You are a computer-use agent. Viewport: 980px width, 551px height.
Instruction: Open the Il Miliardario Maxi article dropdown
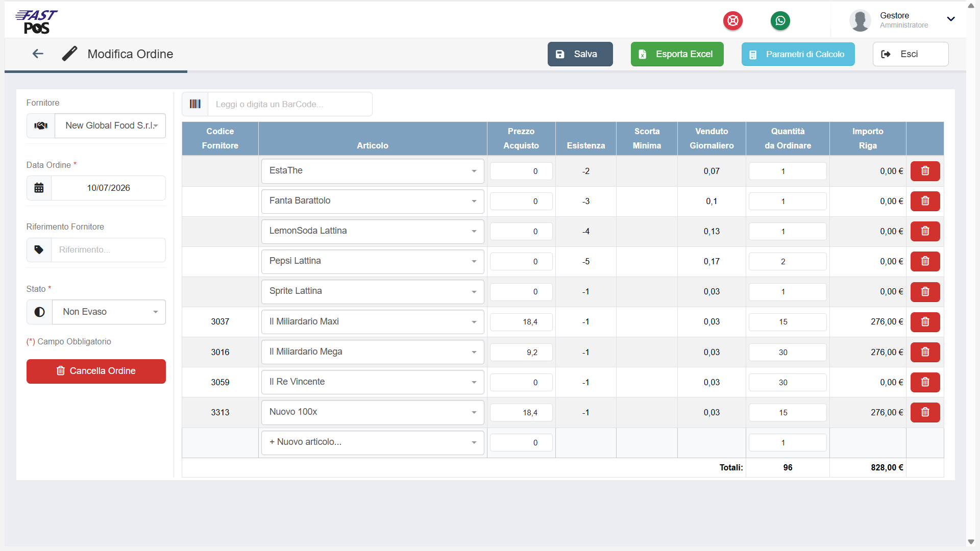coord(373,322)
